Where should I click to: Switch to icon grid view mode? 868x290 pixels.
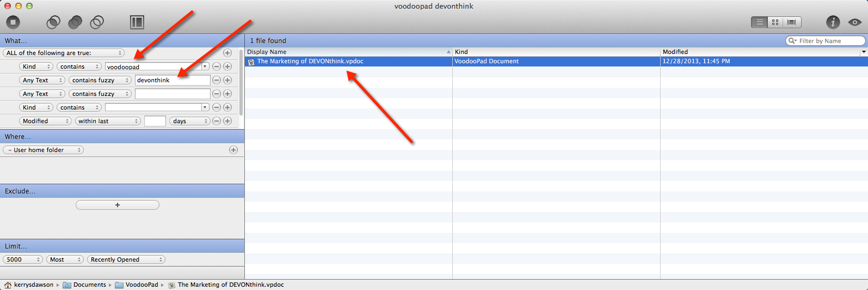point(775,22)
